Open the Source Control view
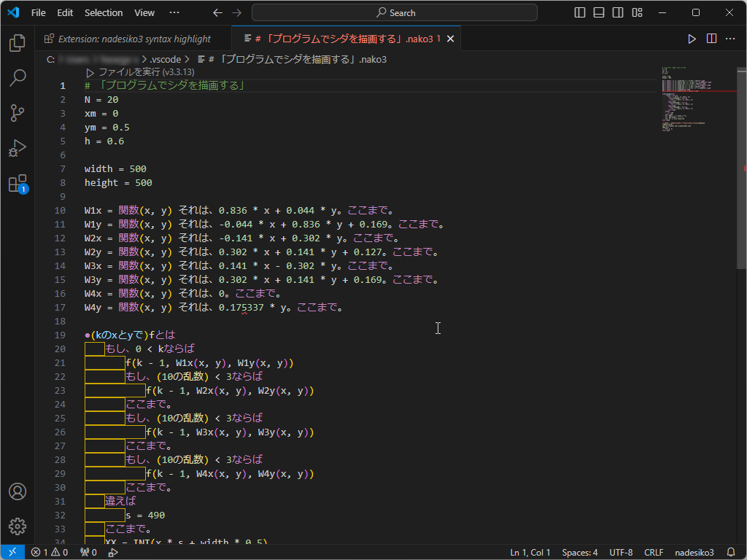Viewport: 747px width, 560px height. pyautogui.click(x=17, y=113)
